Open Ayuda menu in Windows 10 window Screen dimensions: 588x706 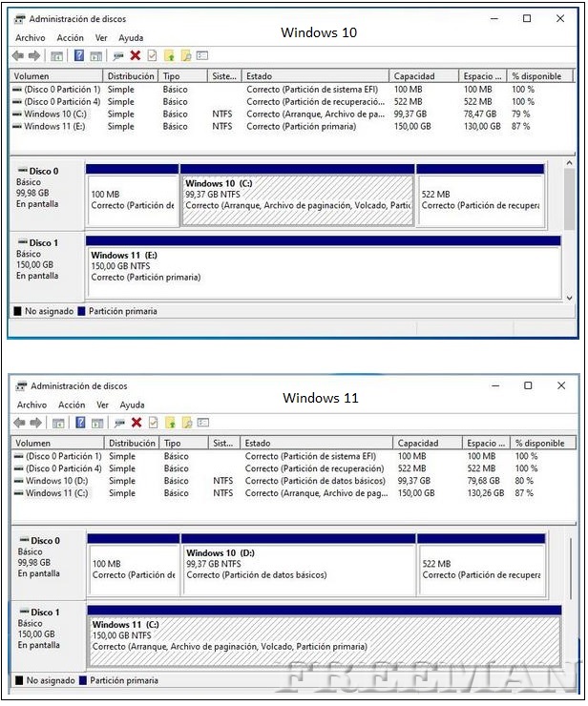[131, 38]
